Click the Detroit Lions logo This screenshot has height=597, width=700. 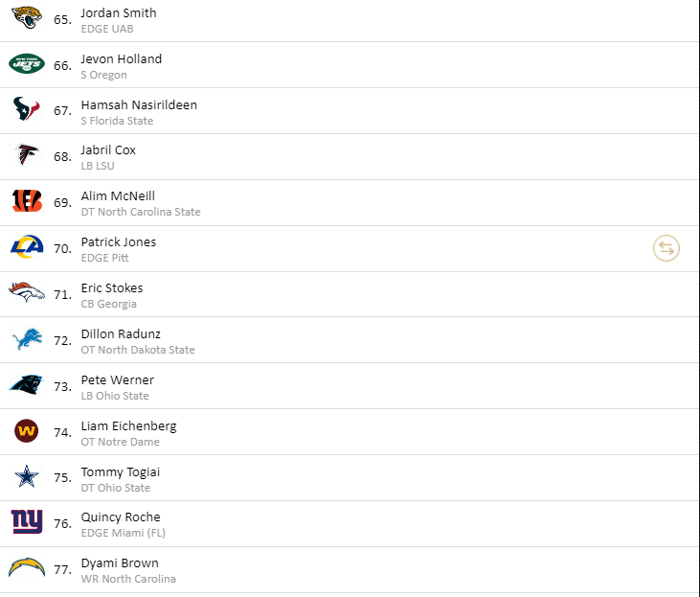pos(27,338)
